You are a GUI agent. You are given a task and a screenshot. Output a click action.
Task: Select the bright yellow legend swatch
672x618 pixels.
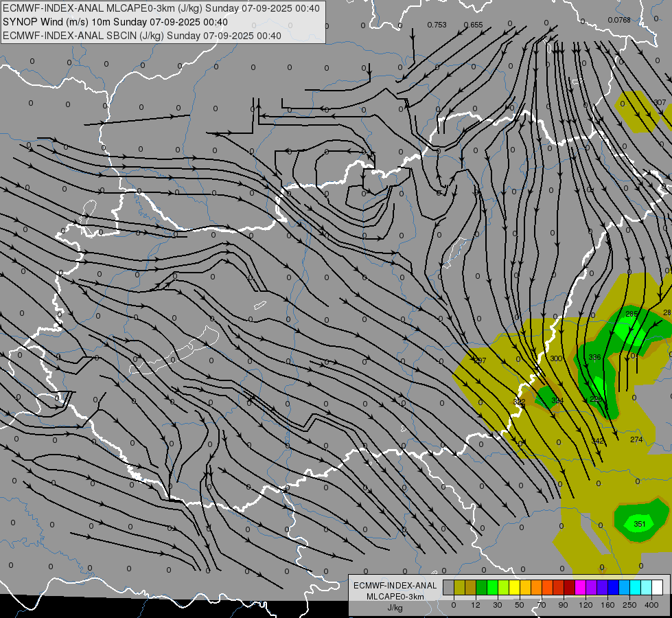pyautogui.click(x=515, y=587)
